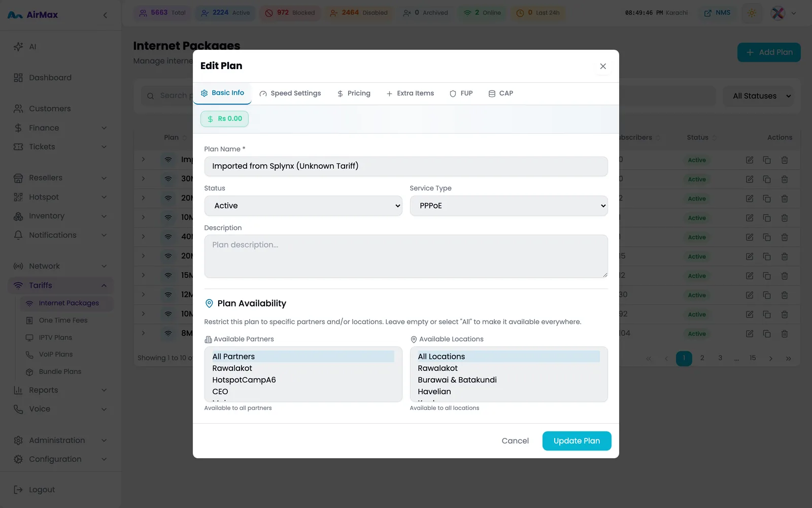The image size is (812, 508).
Task: Expand the Inventory menu
Action: click(61, 216)
